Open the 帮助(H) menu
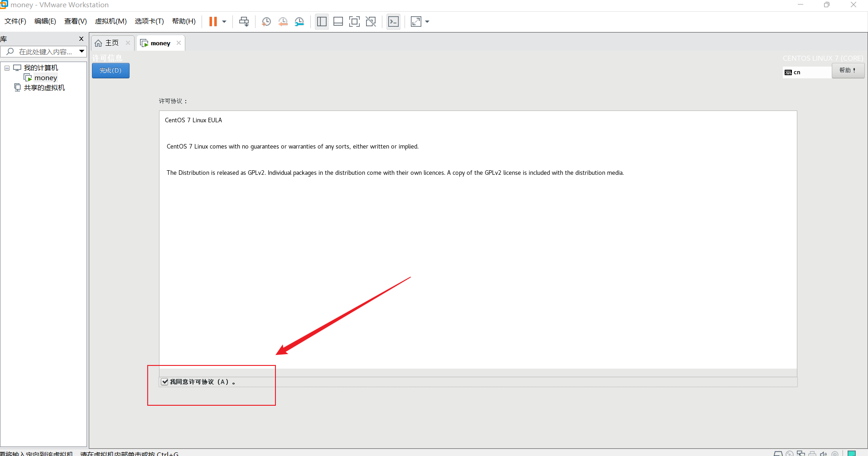 click(x=183, y=21)
